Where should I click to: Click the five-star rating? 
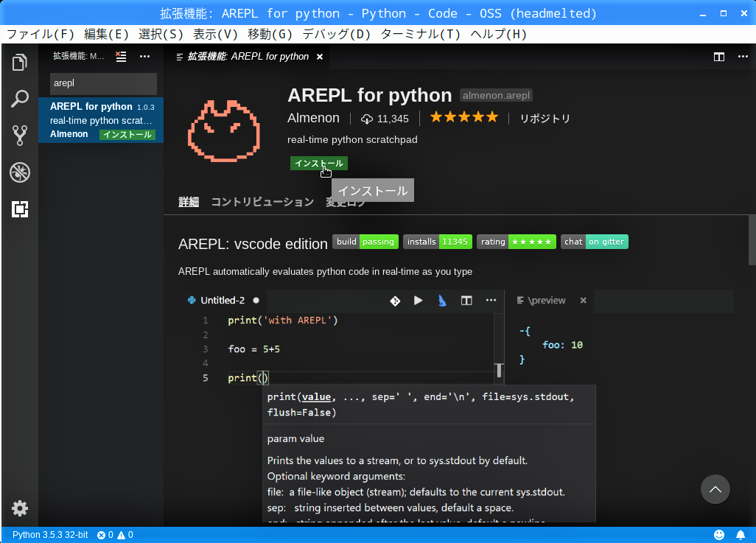pos(463,117)
